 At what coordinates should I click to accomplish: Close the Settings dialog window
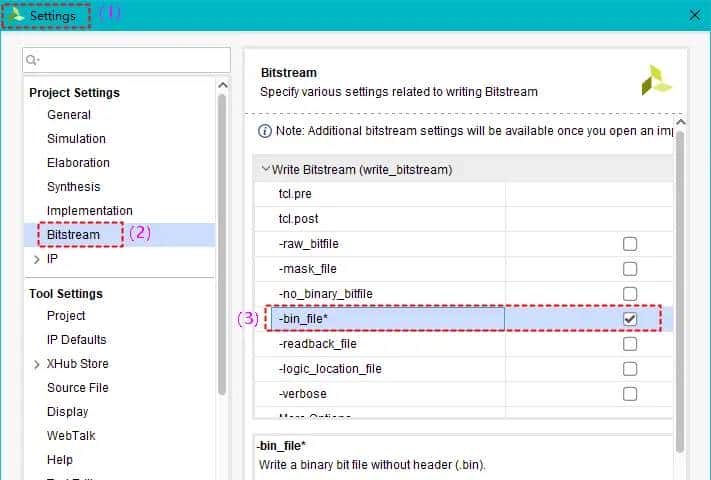pos(694,15)
